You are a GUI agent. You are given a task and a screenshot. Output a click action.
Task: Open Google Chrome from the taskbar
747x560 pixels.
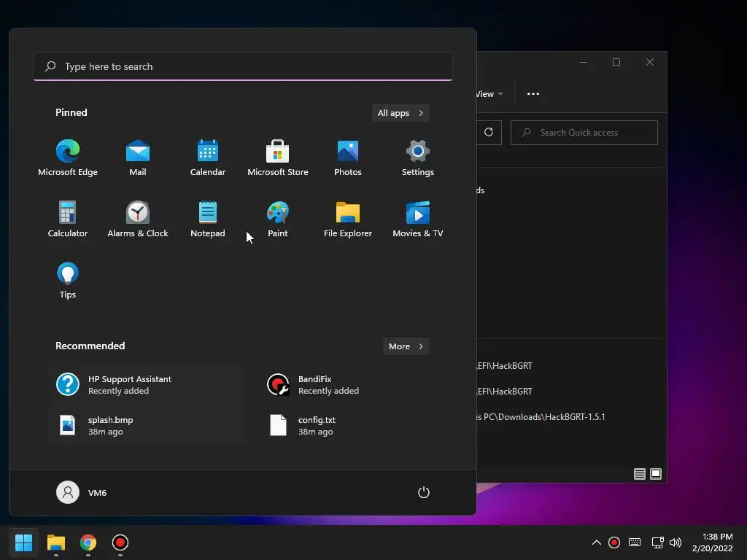click(x=88, y=542)
